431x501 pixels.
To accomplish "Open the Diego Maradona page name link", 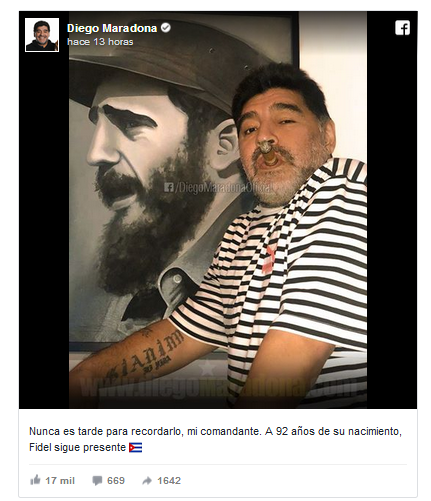I will (112, 28).
